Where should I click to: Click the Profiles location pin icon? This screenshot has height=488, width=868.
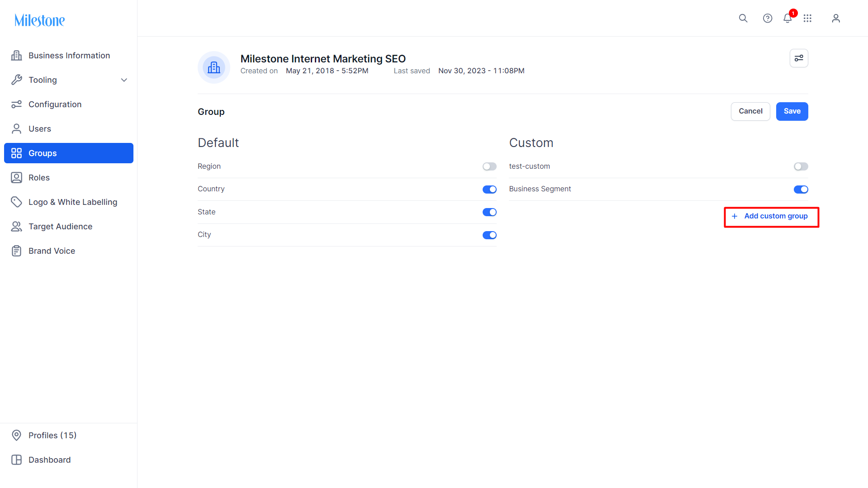17,436
